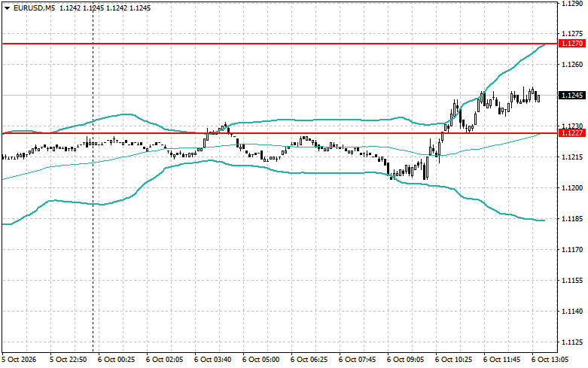This screenshot has width=588, height=368.
Task: Click the 1.1155 price axis label
Action: click(x=572, y=281)
